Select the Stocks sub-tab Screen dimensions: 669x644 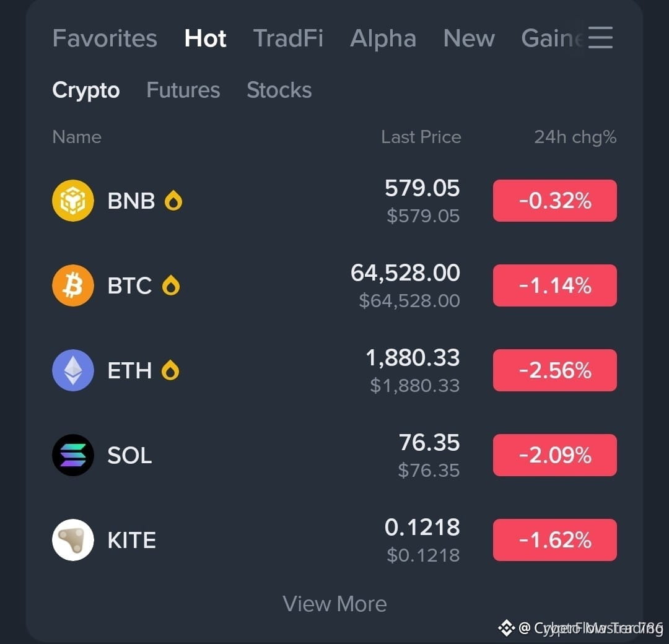[x=279, y=90]
